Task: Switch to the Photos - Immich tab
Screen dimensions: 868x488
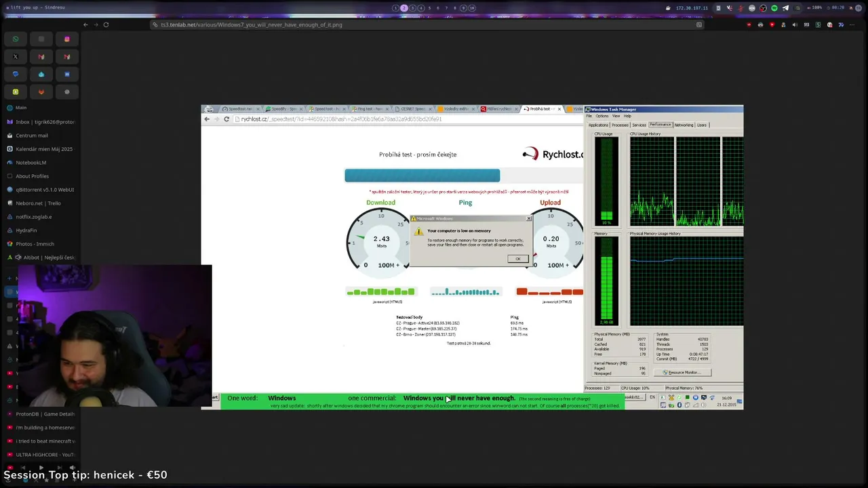Action: click(x=41, y=244)
